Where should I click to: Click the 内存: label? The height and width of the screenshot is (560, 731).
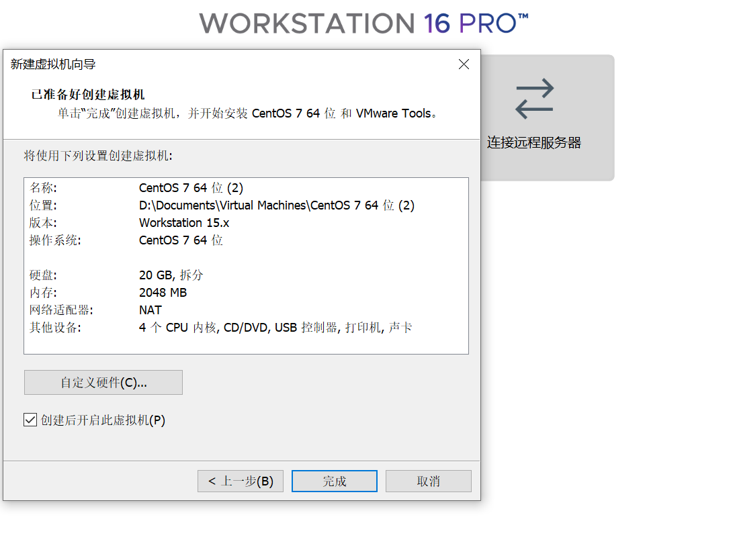click(43, 293)
